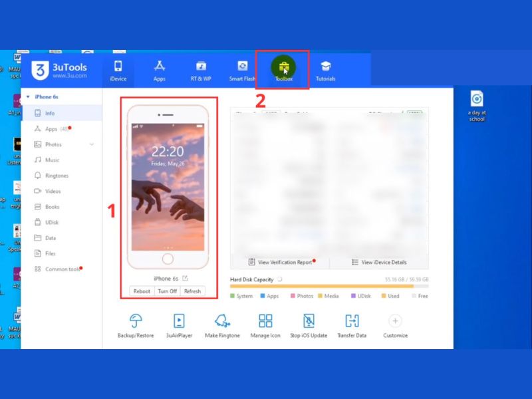Open the Backup/Restore tool
The height and width of the screenshot is (399, 532).
pos(136,325)
